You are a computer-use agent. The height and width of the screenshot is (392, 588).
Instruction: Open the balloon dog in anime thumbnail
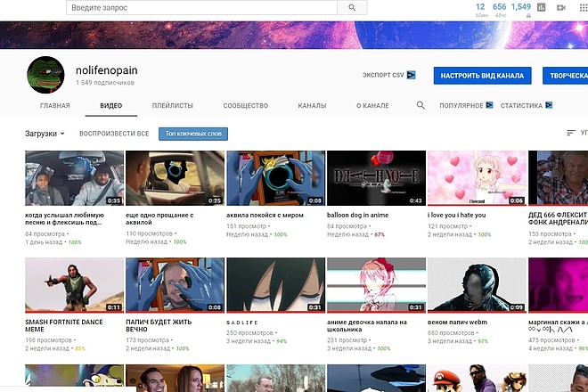point(377,178)
